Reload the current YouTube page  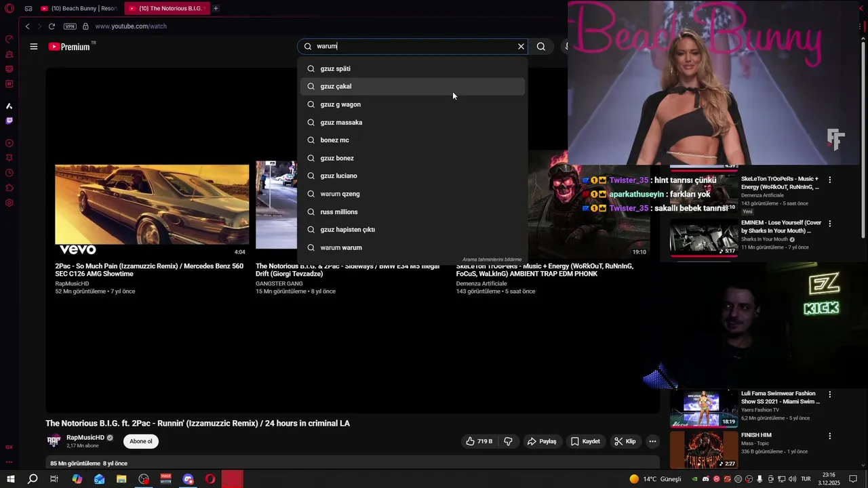[x=52, y=26]
